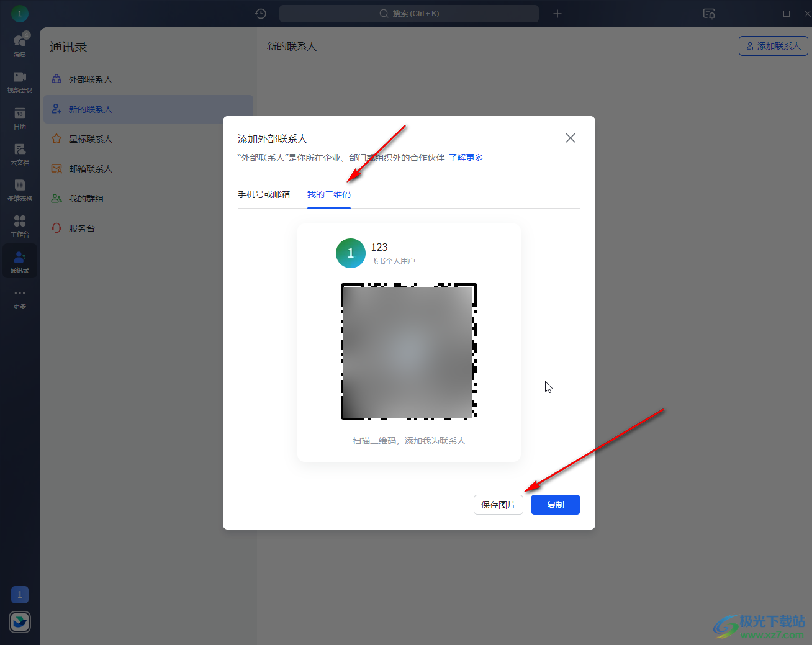Close the Add External Contact dialog
This screenshot has width=812, height=645.
coord(571,138)
